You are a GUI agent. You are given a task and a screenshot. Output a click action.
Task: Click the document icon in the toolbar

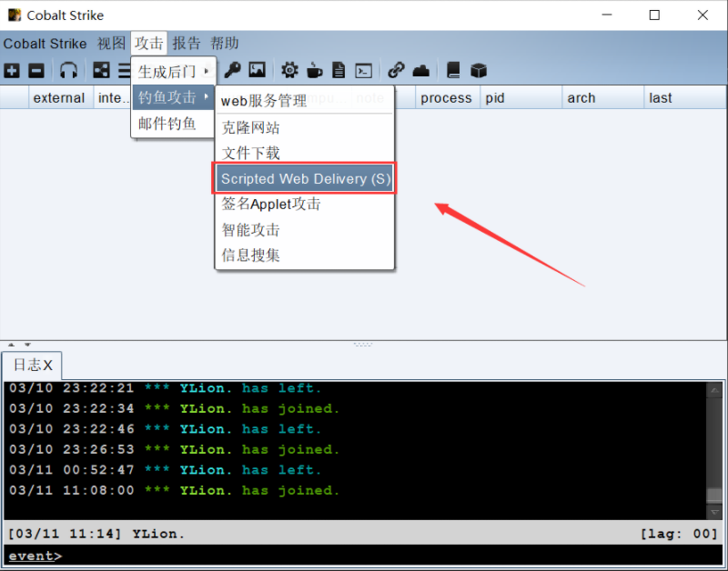click(339, 71)
